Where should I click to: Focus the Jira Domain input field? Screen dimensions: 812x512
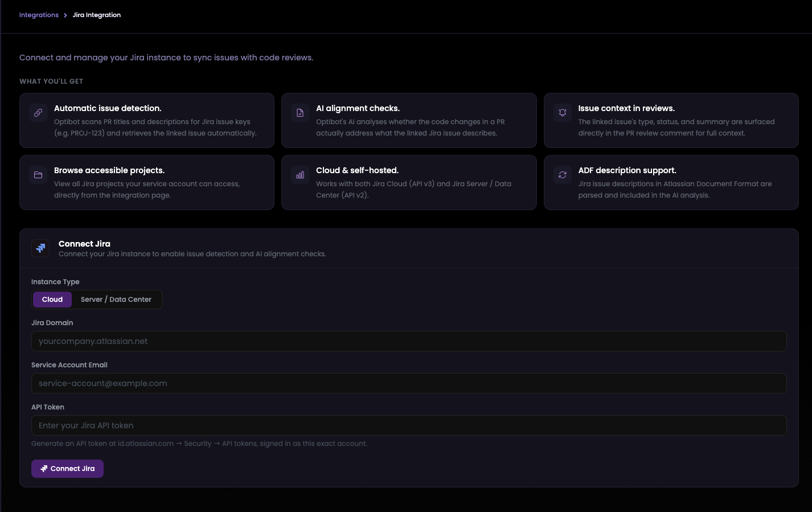pos(409,341)
